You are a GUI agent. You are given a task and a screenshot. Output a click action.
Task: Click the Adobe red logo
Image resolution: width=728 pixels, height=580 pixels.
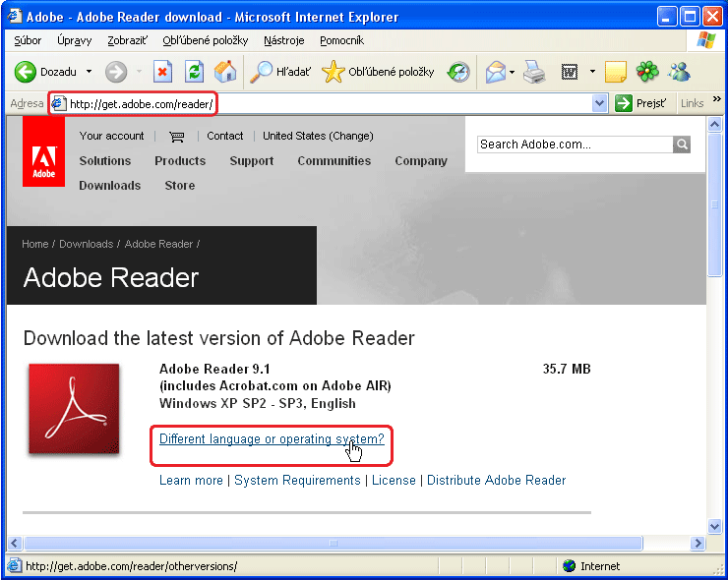[43, 151]
